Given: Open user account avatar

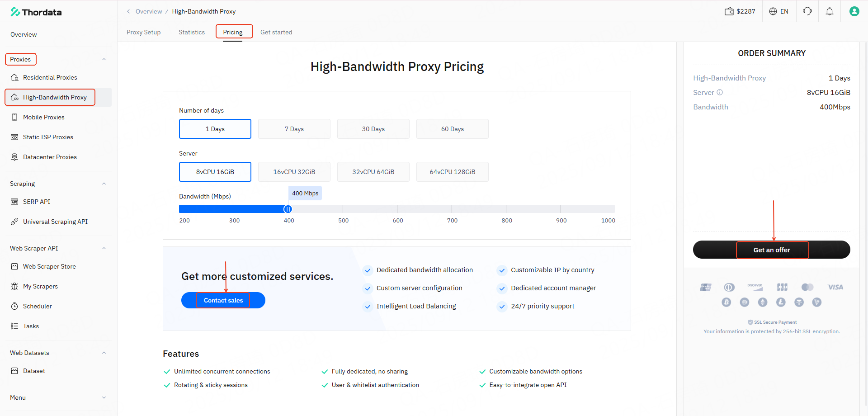Looking at the screenshot, I should tap(854, 11).
